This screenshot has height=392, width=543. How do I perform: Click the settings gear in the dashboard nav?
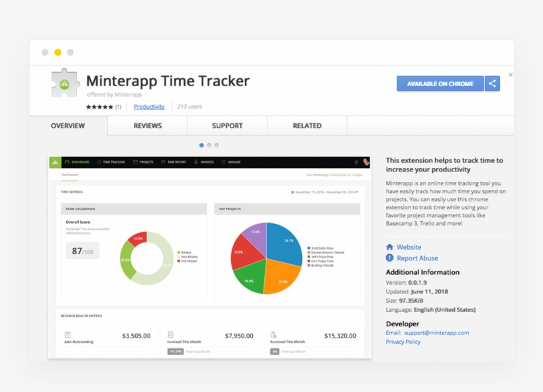356,162
